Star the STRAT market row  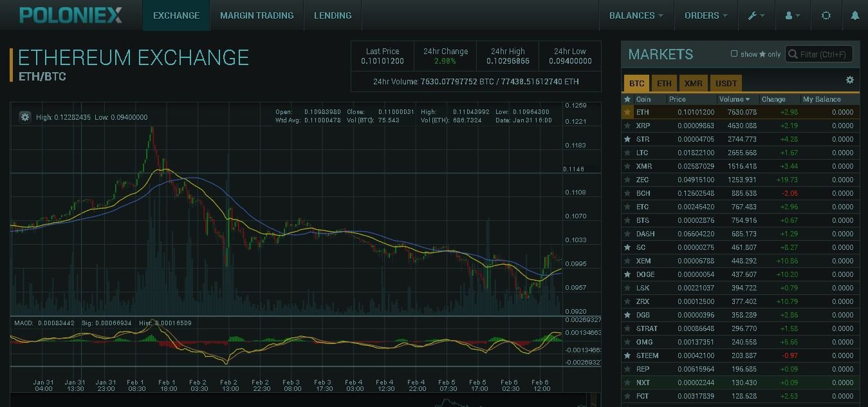(x=627, y=328)
